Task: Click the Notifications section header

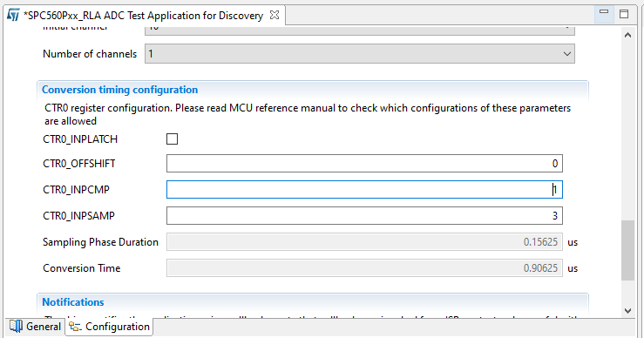Action: coord(73,302)
